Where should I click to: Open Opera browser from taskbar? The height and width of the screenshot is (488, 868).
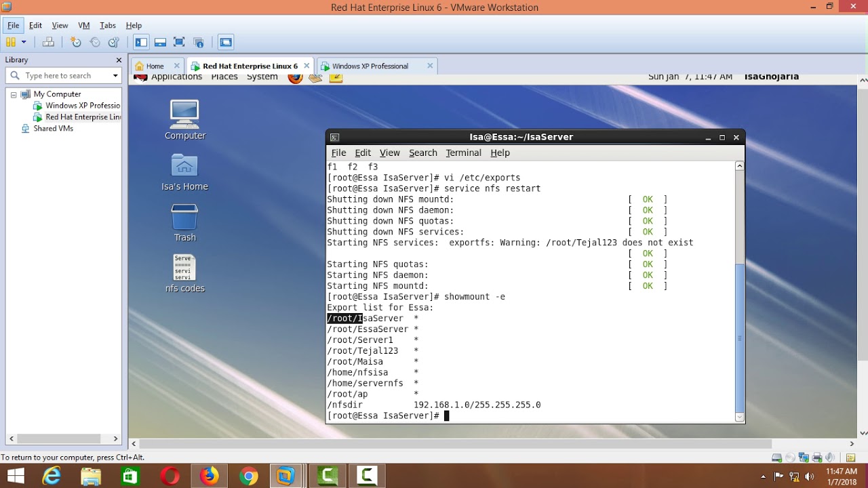[170, 476]
